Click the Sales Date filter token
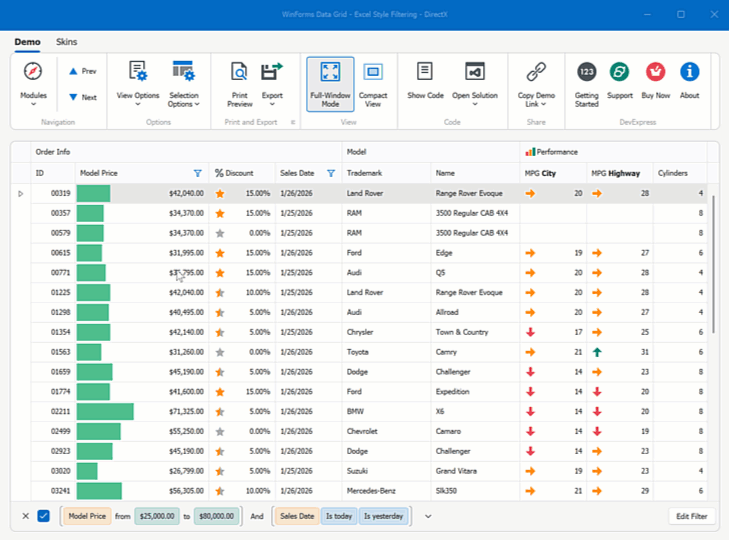Viewport: 729px width, 540px height. 295,516
